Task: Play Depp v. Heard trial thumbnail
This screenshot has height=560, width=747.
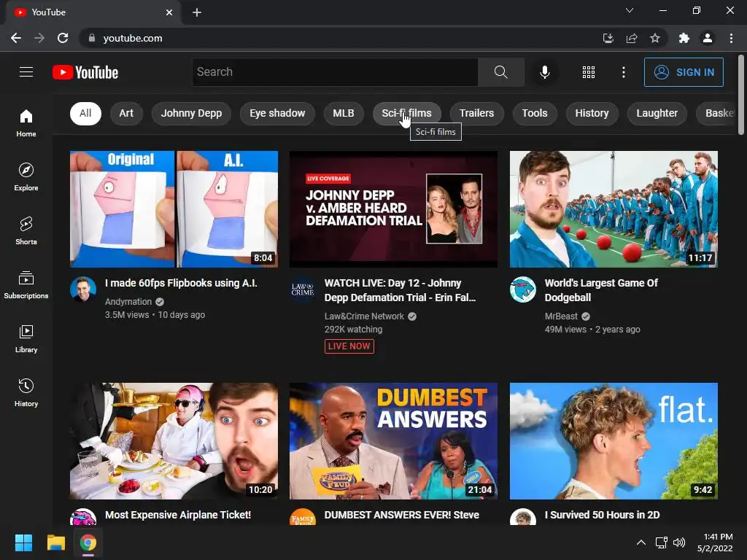Action: pos(393,209)
